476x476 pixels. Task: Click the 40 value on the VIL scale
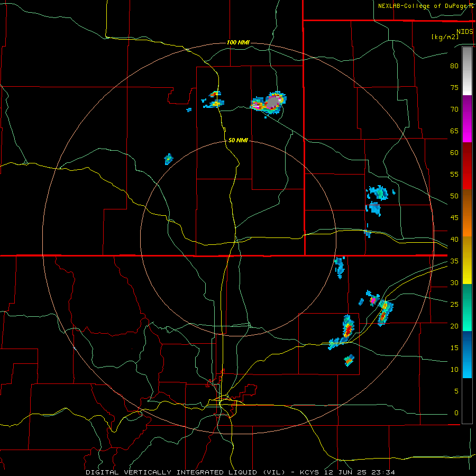tap(454, 240)
